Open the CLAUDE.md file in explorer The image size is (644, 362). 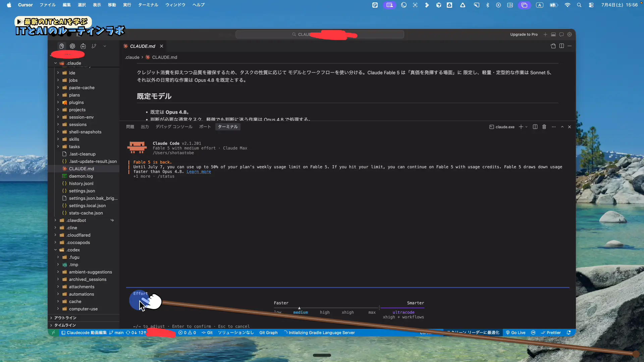coord(82,169)
